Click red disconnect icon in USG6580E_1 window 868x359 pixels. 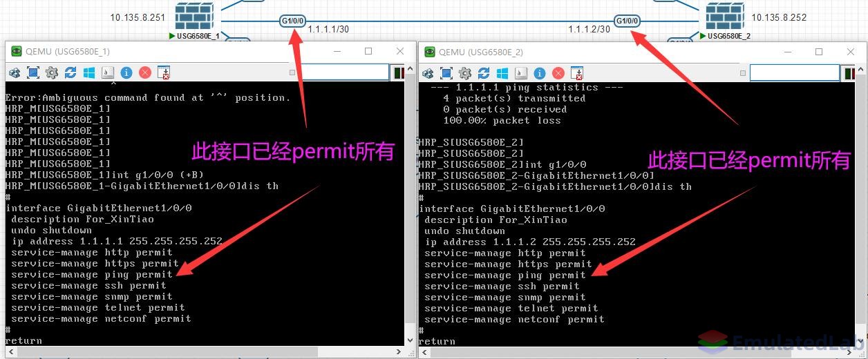coord(145,72)
